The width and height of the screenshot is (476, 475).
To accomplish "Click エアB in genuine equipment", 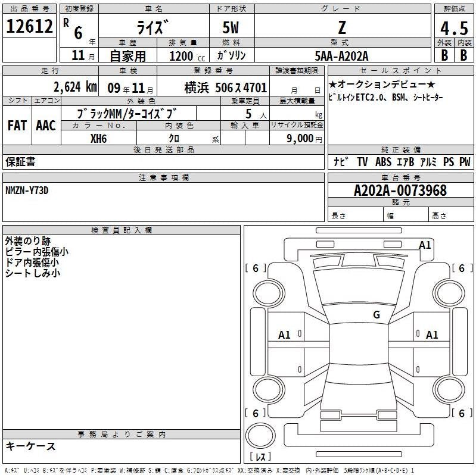I will (x=405, y=162).
